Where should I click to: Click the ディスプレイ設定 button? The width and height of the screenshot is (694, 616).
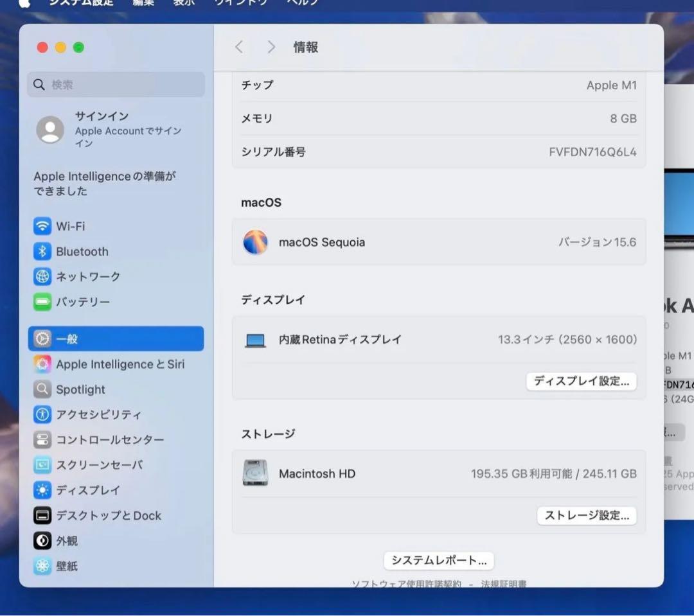tap(580, 381)
